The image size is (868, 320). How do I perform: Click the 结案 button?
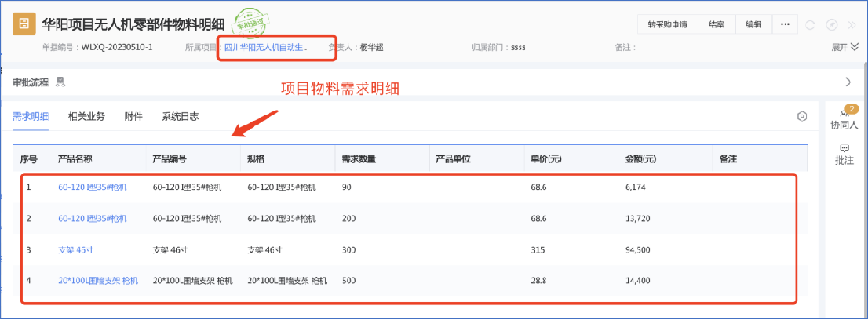pos(717,24)
